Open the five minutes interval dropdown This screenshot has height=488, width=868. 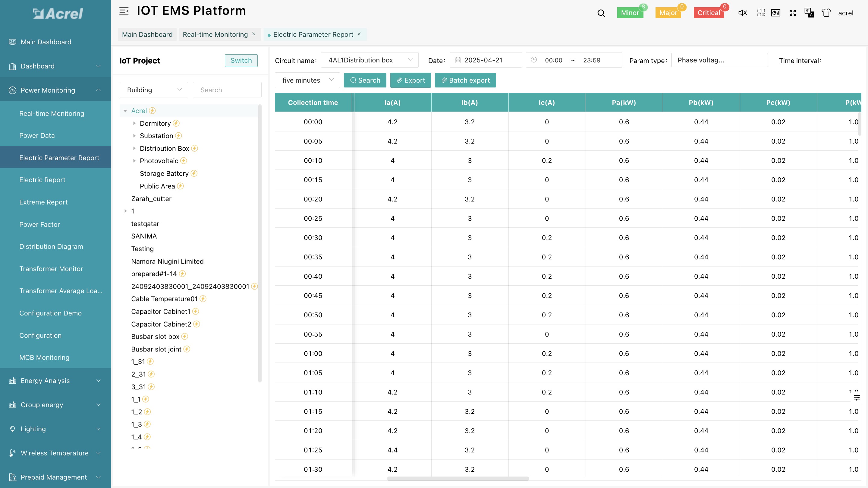(307, 80)
